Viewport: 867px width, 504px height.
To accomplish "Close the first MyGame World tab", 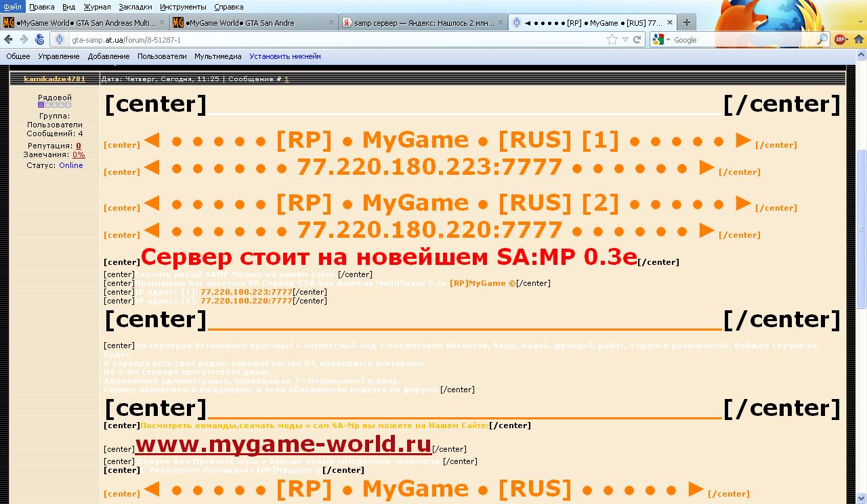I will (163, 22).
